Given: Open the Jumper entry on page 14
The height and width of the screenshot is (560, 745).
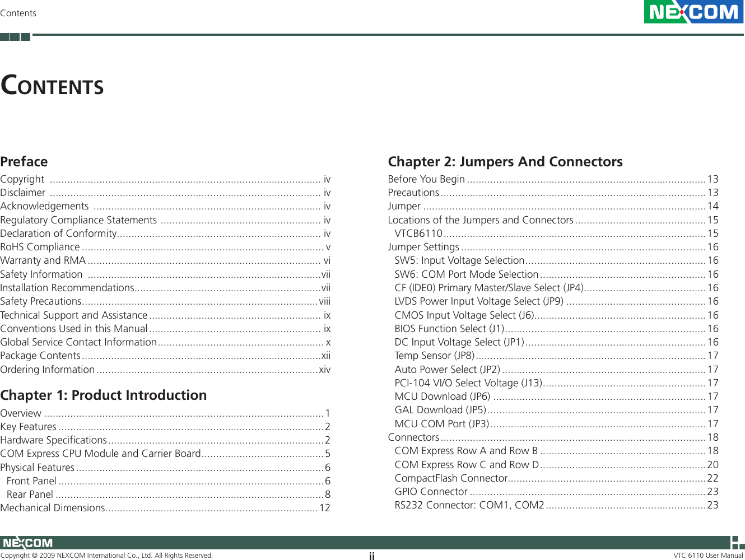Looking at the screenshot, I should (553, 206).
